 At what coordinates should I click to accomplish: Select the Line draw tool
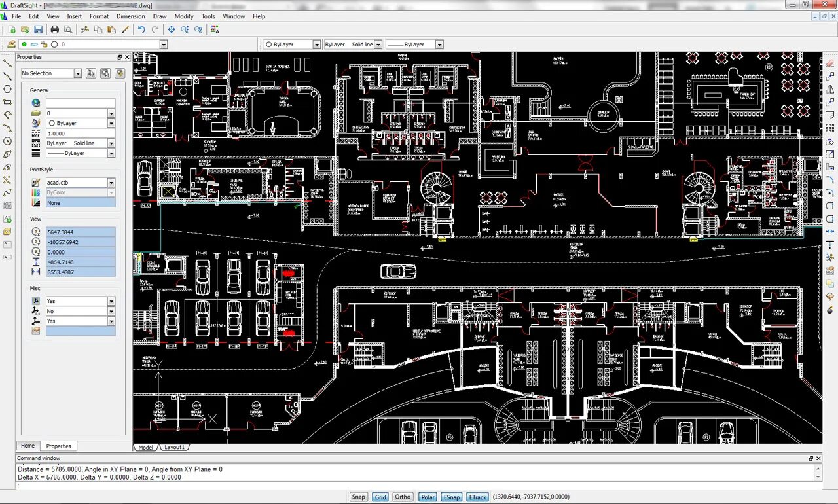coord(8,63)
